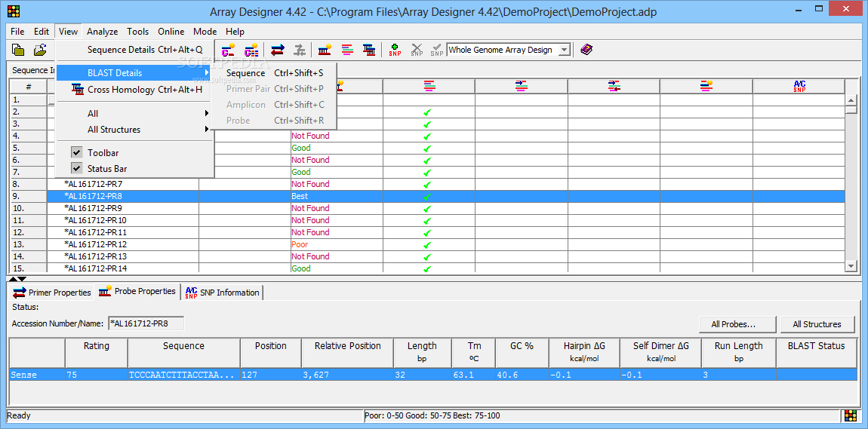This screenshot has height=429, width=868.
Task: Click row number 10 header
Action: (x=28, y=208)
